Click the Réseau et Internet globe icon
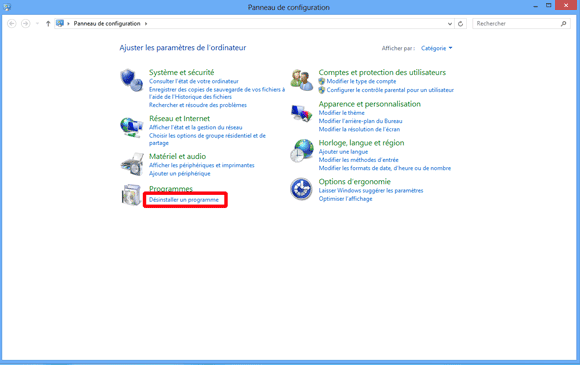 pyautogui.click(x=131, y=127)
